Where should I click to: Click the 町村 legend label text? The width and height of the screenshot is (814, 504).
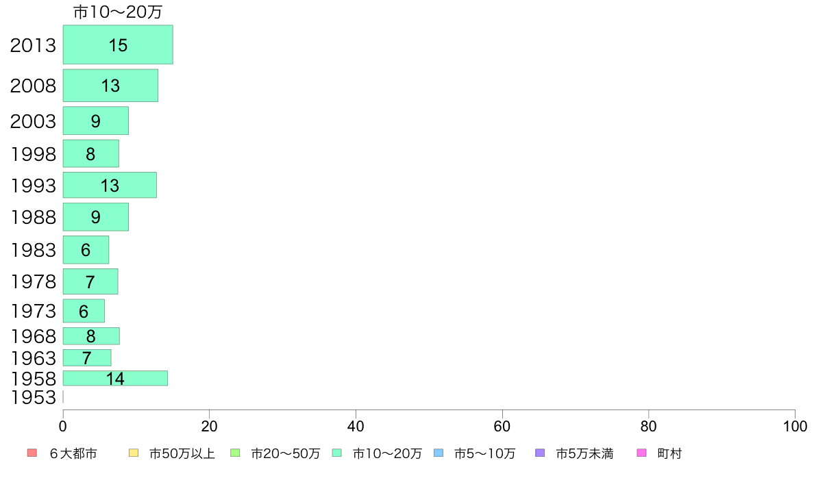tap(669, 453)
